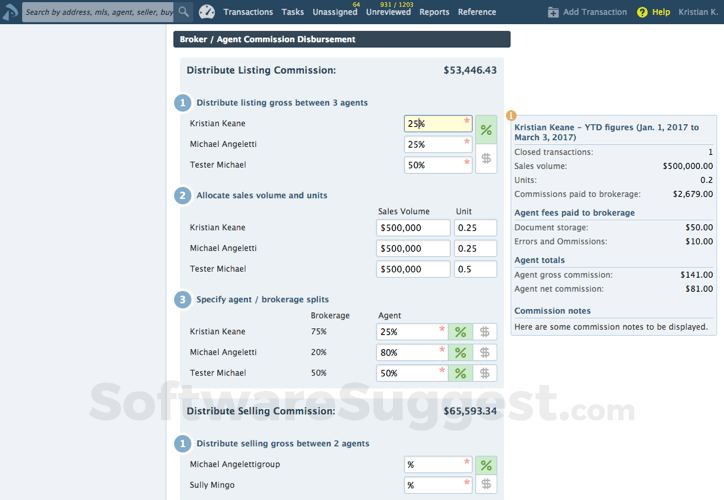Click the Commissions paid to brokerage value $2,679.00

point(693,194)
